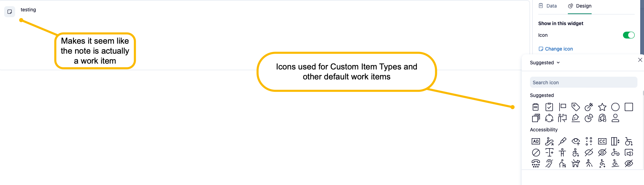Screen dimensions: 644x185
Task: Select the star icon
Action: (602, 107)
